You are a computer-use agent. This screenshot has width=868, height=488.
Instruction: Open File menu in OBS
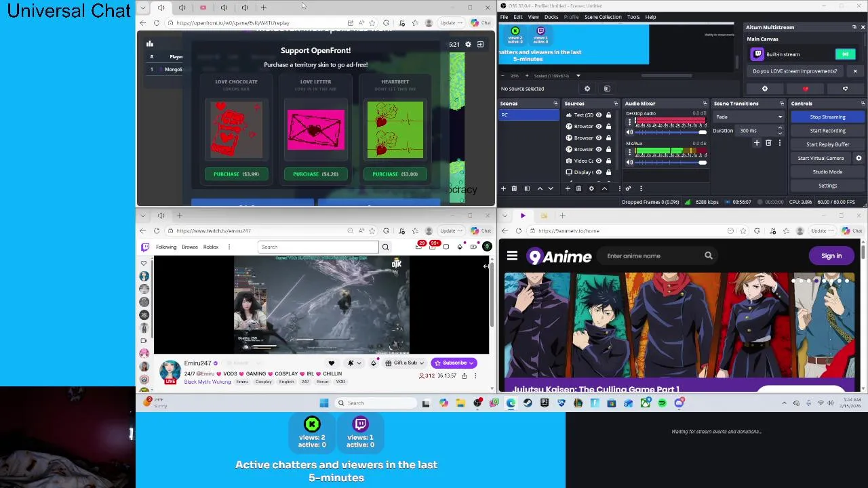click(x=505, y=17)
